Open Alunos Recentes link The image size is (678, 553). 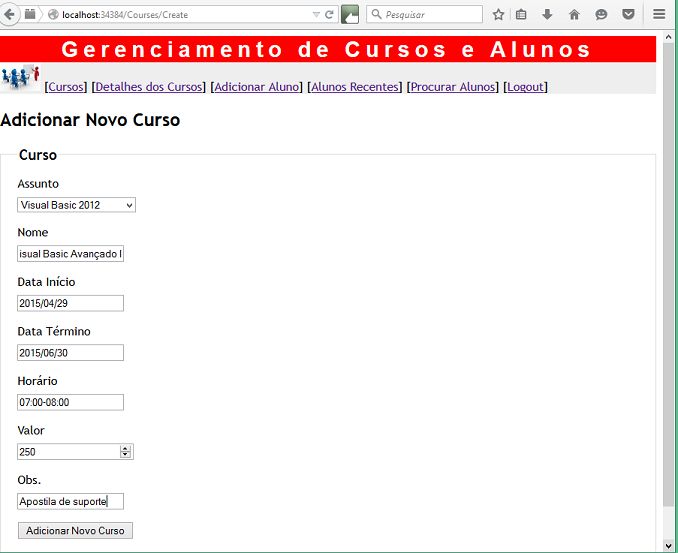pyautogui.click(x=355, y=87)
